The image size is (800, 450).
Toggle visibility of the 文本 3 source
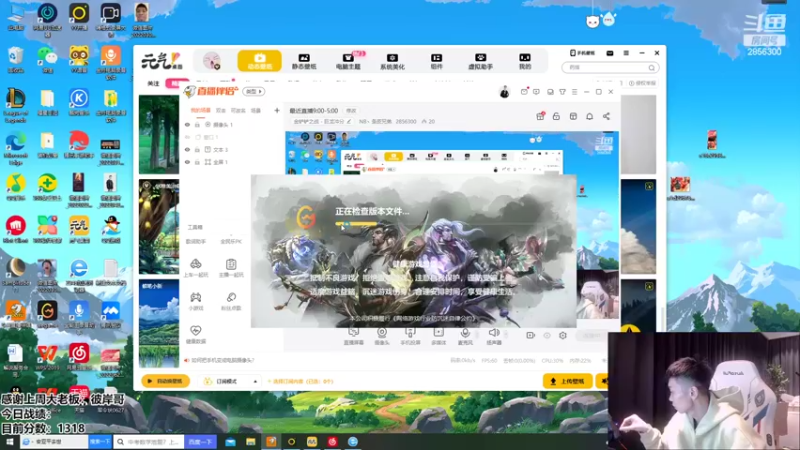pyautogui.click(x=187, y=149)
